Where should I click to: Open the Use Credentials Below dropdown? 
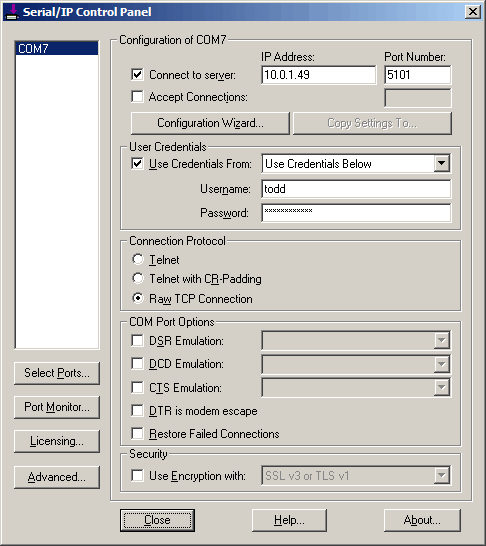(x=441, y=163)
